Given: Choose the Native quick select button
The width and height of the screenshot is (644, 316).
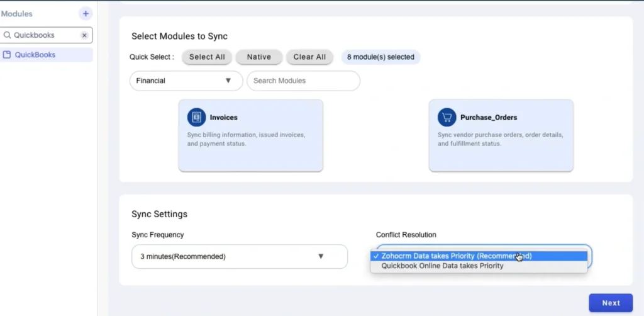Looking at the screenshot, I should click(x=258, y=57).
